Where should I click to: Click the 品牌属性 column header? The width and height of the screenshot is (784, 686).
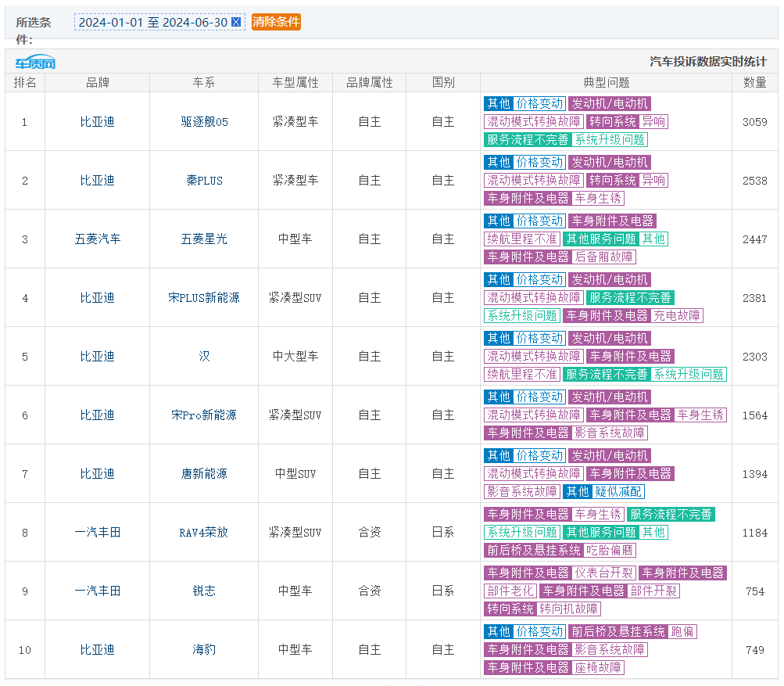coord(370,83)
